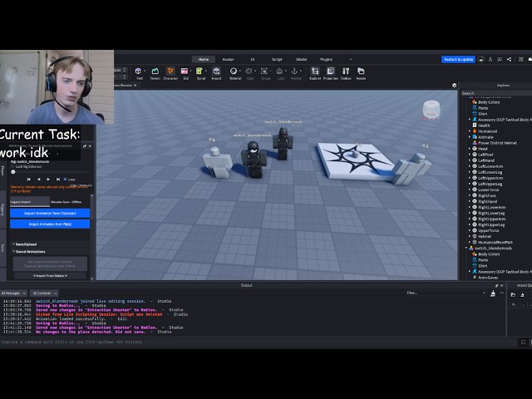This screenshot has width=532, height=399.
Task: Click the view orientation cube in viewport
Action: (x=431, y=110)
